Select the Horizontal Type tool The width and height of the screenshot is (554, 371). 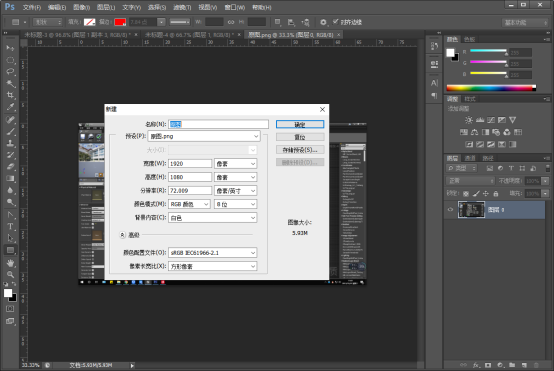(x=10, y=226)
